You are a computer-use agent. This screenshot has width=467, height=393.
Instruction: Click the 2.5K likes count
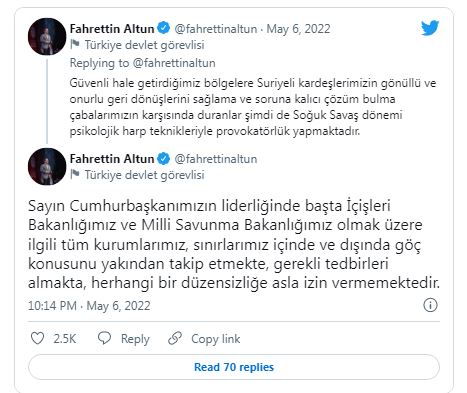[x=65, y=339]
